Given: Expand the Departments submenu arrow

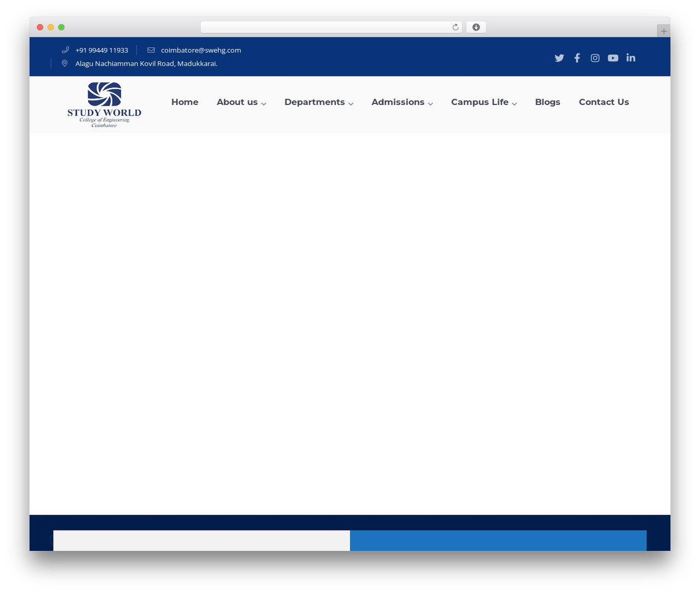Looking at the screenshot, I should [x=351, y=104].
